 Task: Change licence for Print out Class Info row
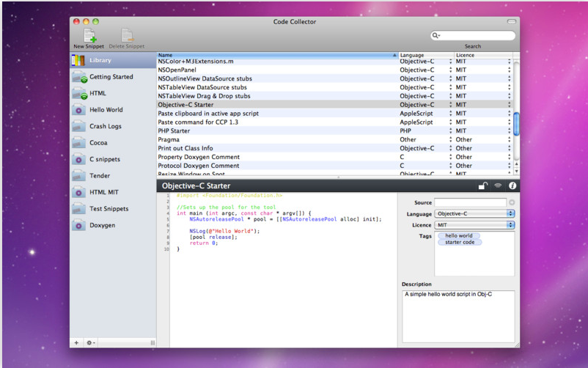[510, 148]
